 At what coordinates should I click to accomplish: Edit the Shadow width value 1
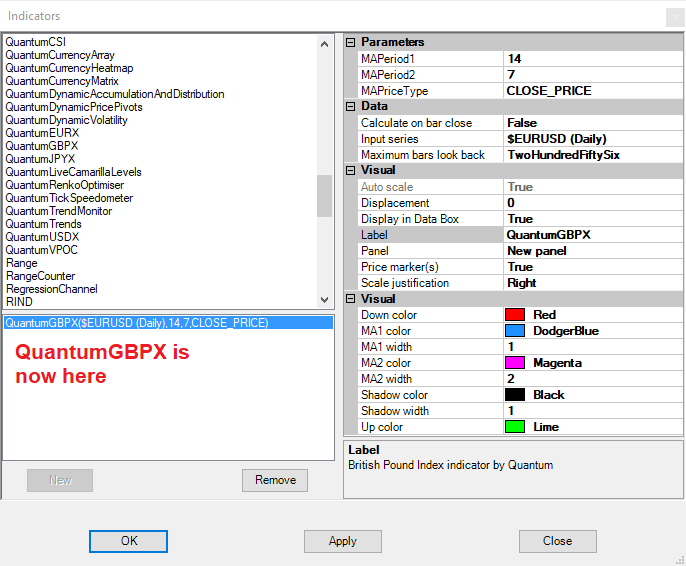pos(593,411)
